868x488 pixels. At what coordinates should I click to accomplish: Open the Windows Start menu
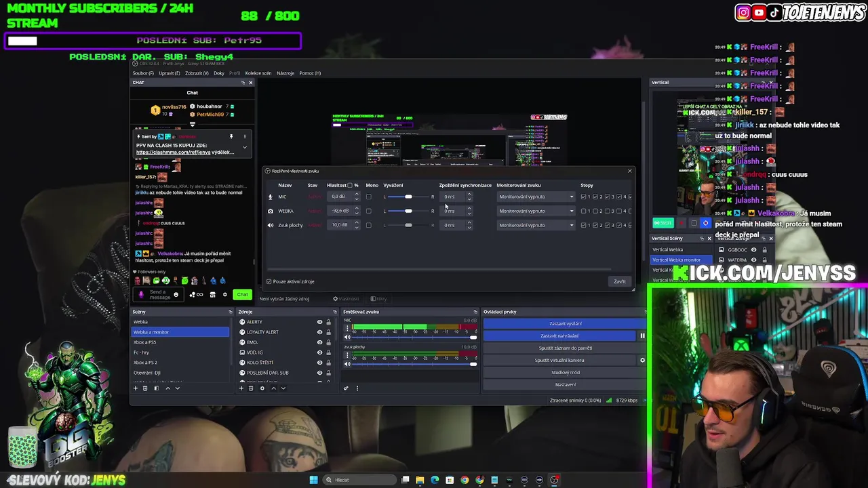pos(313,480)
